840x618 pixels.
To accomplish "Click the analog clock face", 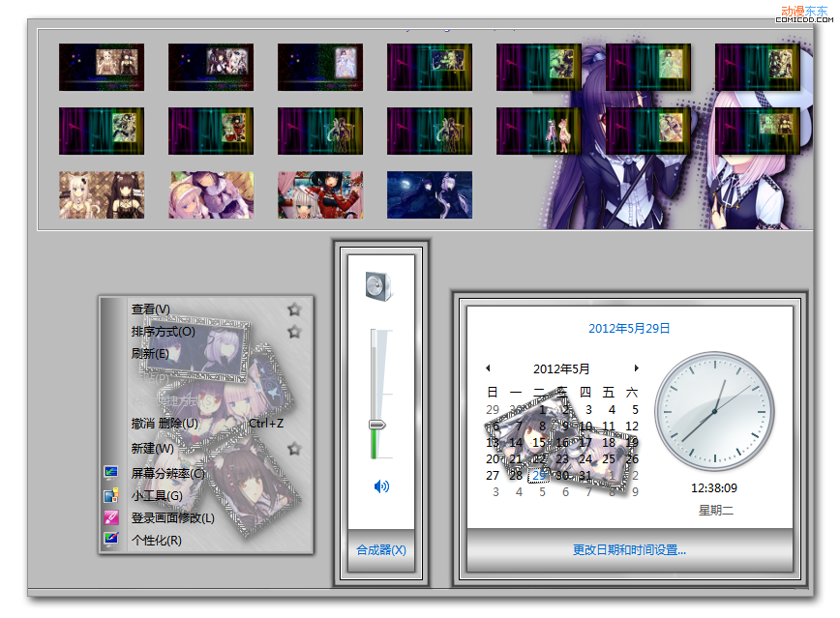I will [714, 412].
